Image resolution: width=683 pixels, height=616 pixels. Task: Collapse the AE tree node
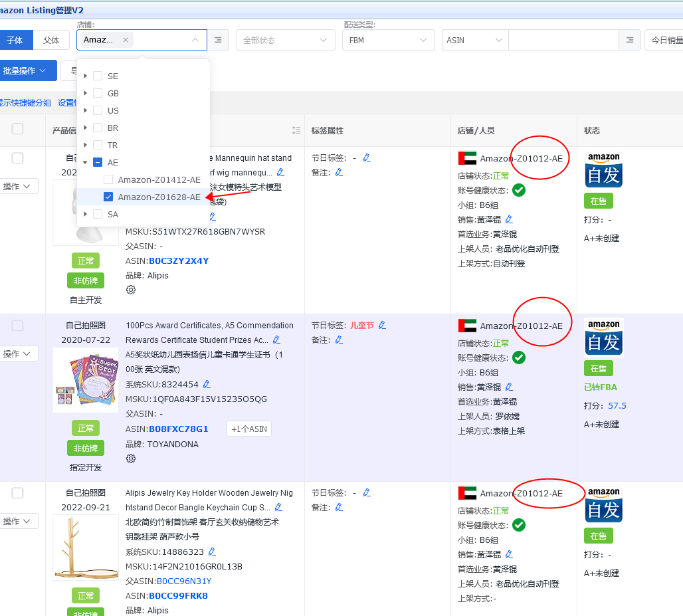[85, 163]
